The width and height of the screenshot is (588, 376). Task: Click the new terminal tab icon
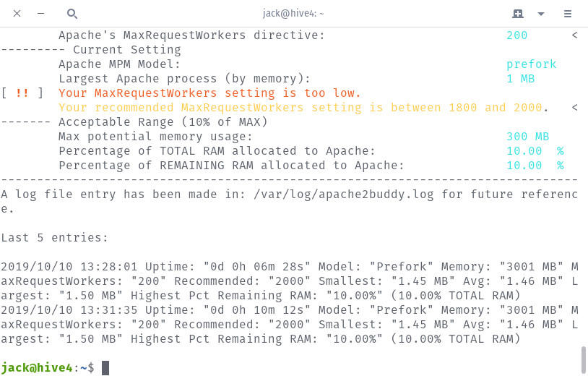[518, 14]
